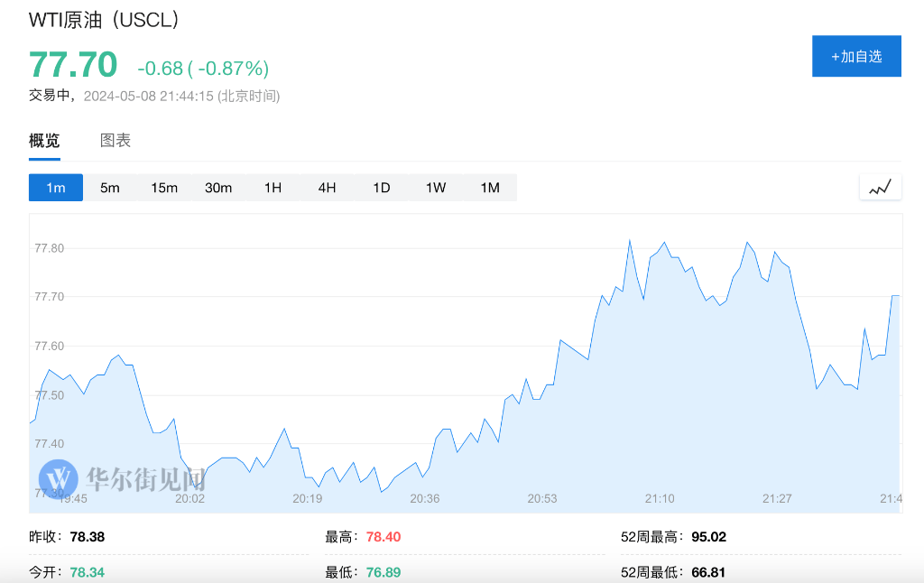Image resolution: width=924 pixels, height=583 pixels.
Task: Select the 30m timeframe
Action: coord(218,188)
